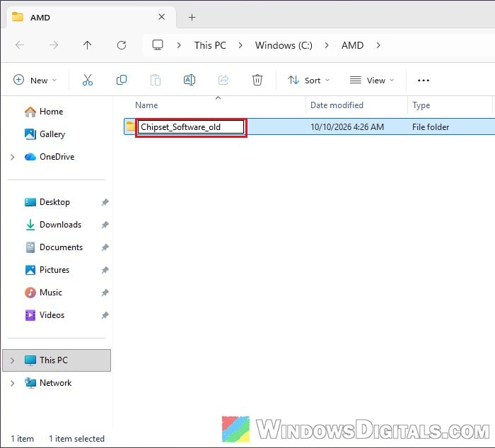
Task: Close the AMD tab
Action: (162, 17)
